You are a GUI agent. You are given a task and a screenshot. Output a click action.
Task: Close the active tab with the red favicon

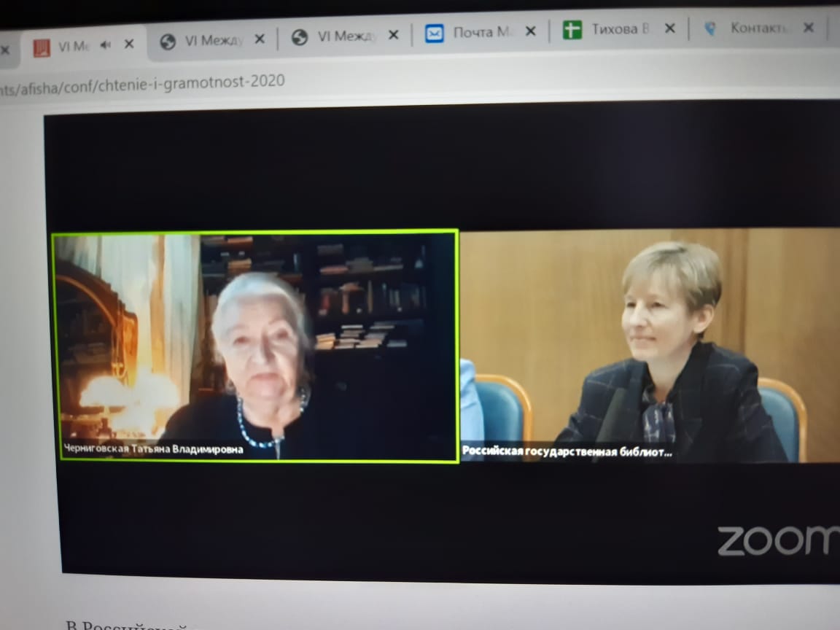[129, 44]
